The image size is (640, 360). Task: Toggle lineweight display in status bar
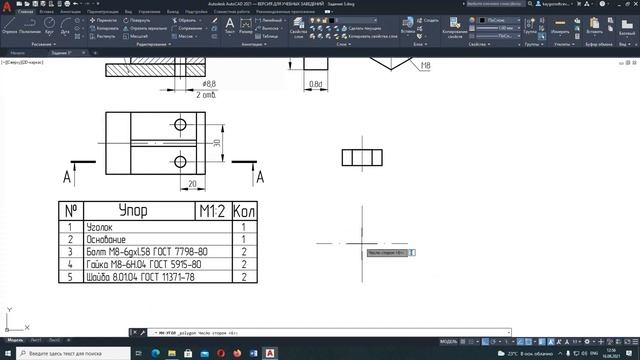[542, 342]
